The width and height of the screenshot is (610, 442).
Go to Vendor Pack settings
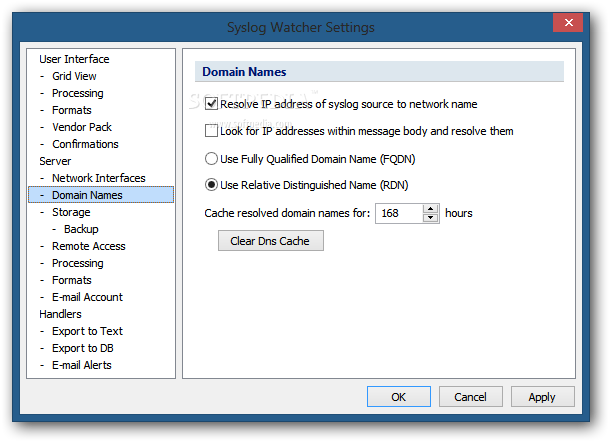(x=82, y=127)
